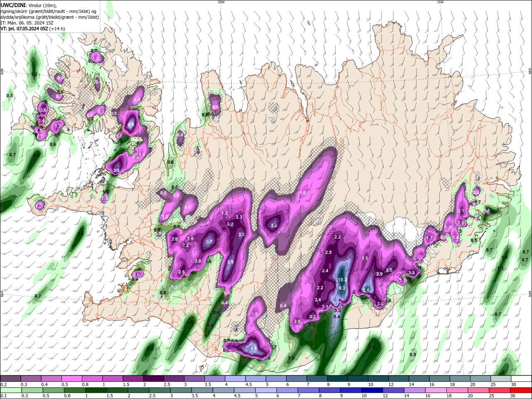Click the 2.9 value in the southeast snow area
Screen dimensions: 532x399
pyautogui.click(x=379, y=274)
